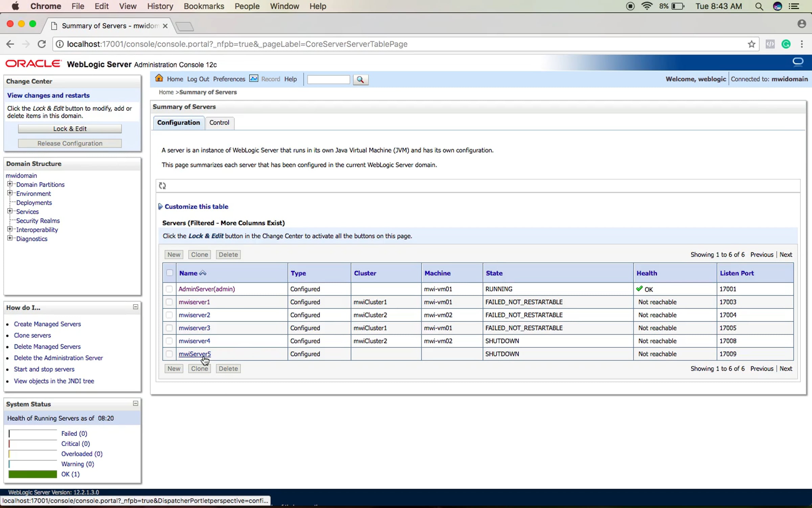Click the green OK health bar
The width and height of the screenshot is (812, 508).
pos(33,474)
